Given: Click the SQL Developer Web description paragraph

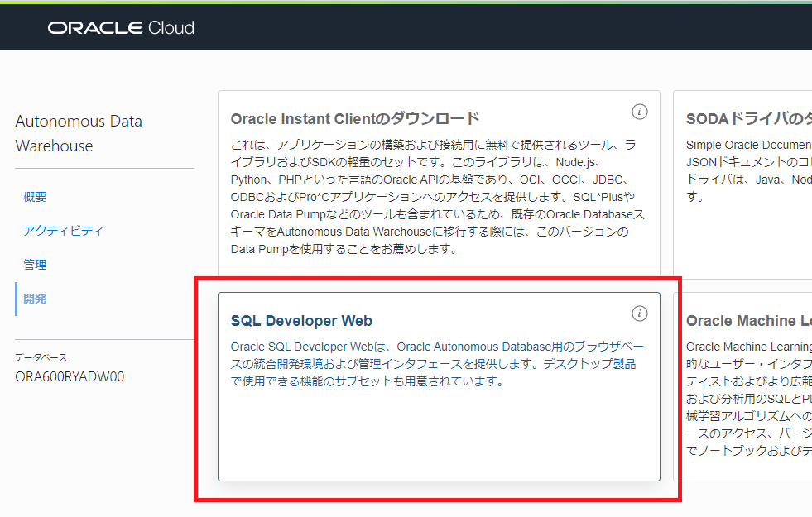Looking at the screenshot, I should pos(437,364).
